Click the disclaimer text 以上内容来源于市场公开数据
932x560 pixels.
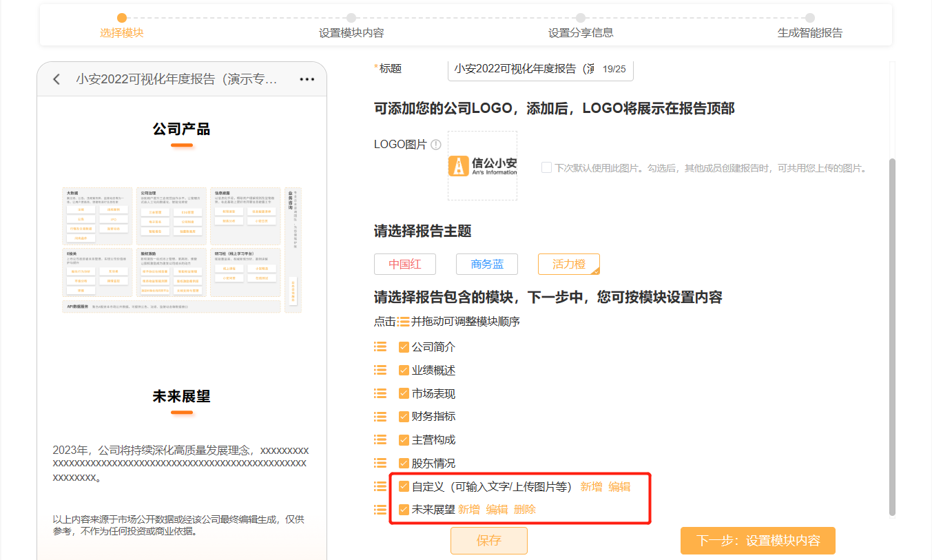pos(178,526)
